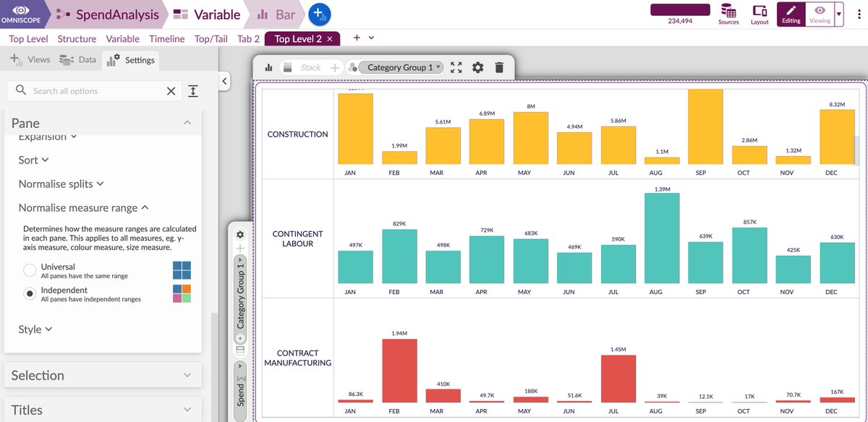Open the SpendAnalysis breadcrumb
Screen dimensions: 868x422
coord(107,14)
